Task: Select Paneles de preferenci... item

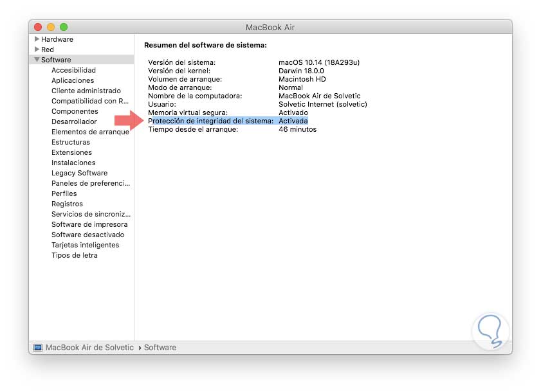Action: (91, 183)
